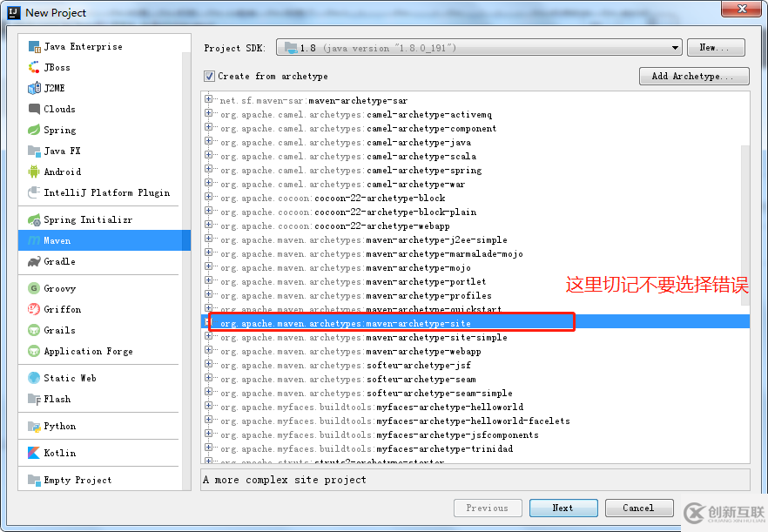Select the Groovy icon
The height and width of the screenshot is (532, 768).
pyautogui.click(x=34, y=288)
